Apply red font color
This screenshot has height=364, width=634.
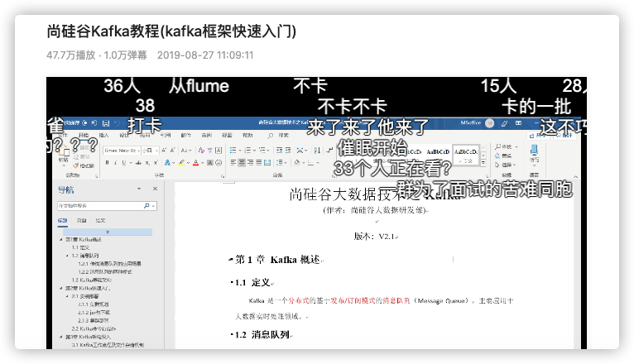(x=195, y=163)
